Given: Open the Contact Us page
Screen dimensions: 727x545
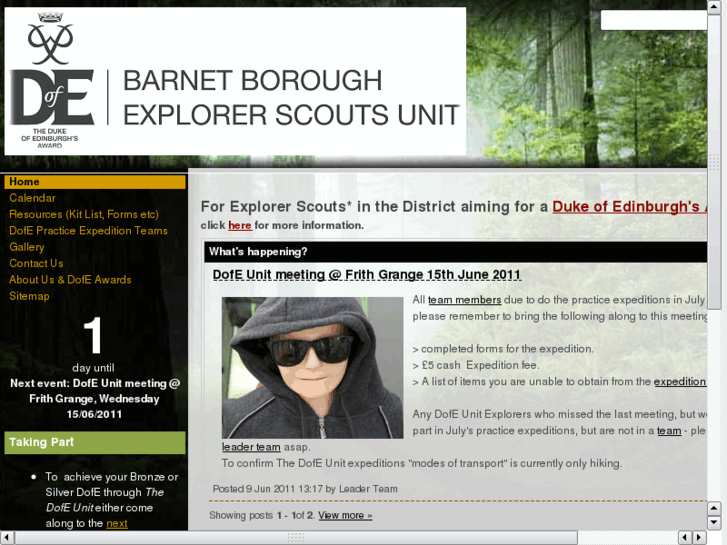Looking at the screenshot, I should pyautogui.click(x=36, y=263).
